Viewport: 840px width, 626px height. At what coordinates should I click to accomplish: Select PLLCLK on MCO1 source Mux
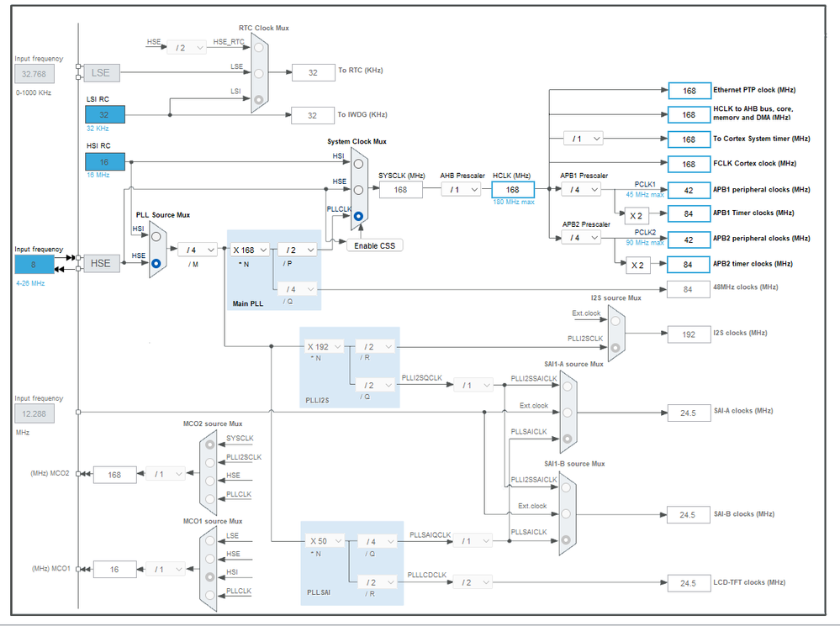pos(209,595)
